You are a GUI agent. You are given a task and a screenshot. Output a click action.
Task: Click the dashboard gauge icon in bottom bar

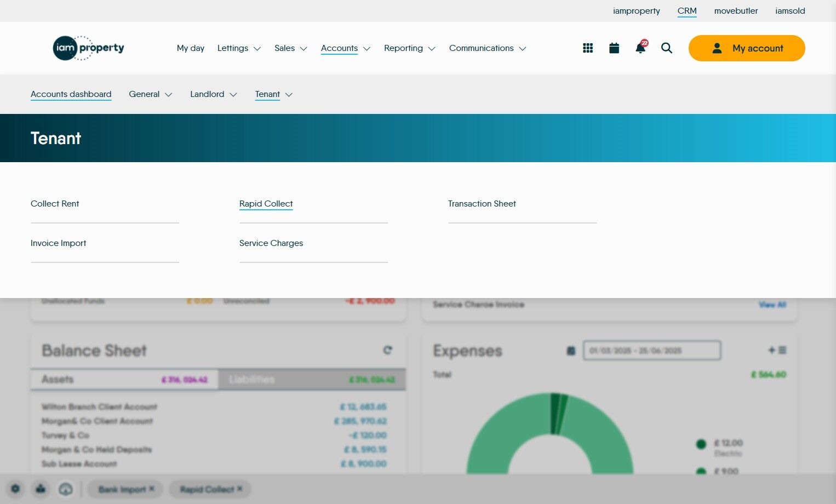point(66,489)
